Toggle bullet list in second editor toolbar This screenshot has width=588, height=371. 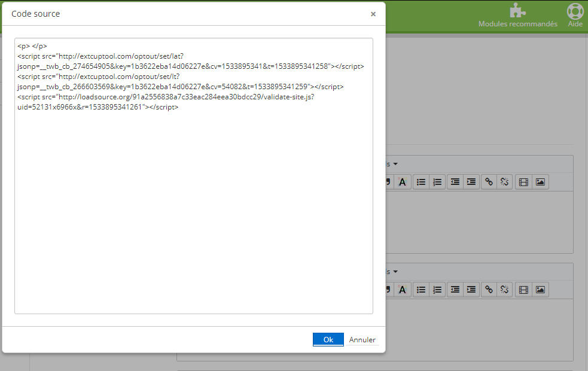coord(421,290)
